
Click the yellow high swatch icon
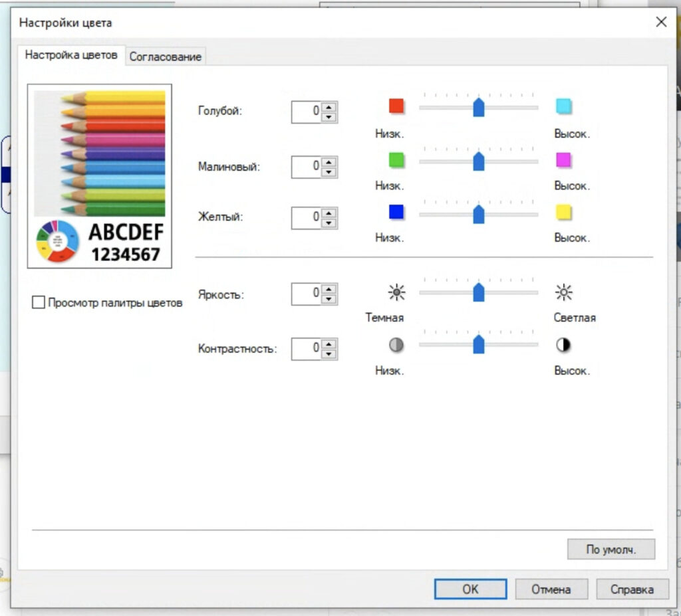(563, 212)
